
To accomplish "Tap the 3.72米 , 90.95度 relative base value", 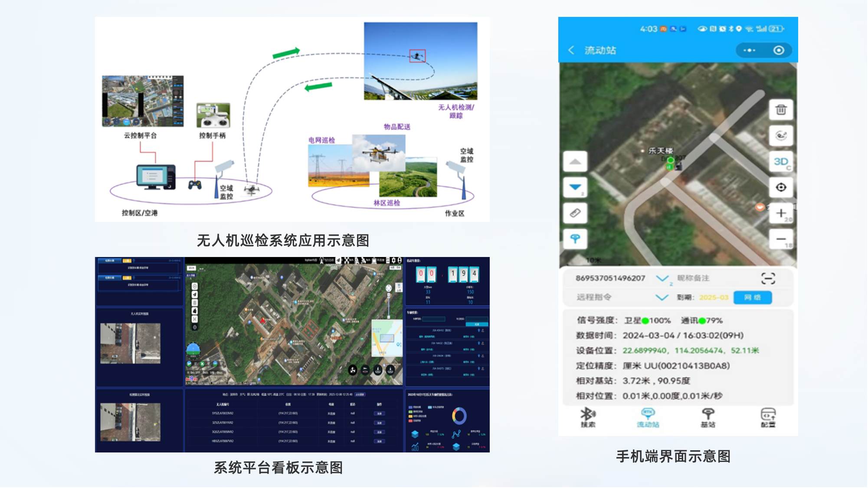I will click(656, 381).
